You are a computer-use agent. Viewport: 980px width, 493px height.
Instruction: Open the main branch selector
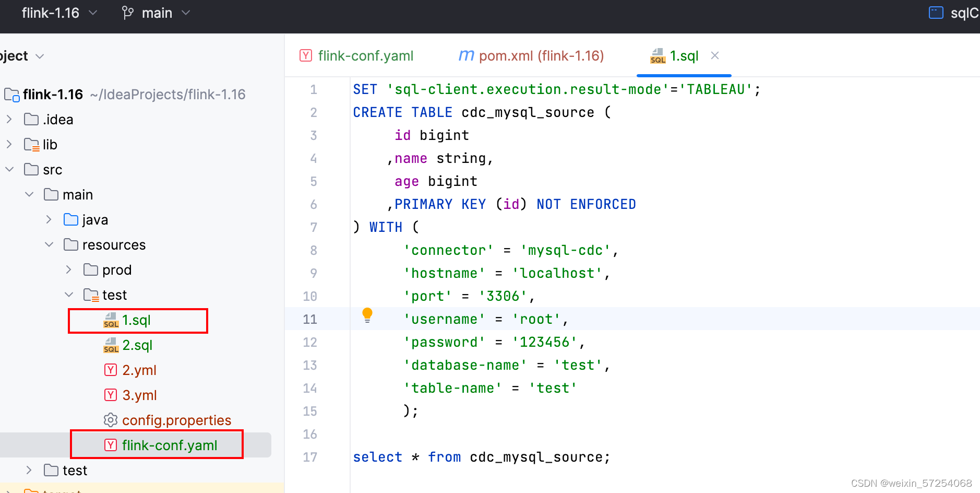pos(185,13)
